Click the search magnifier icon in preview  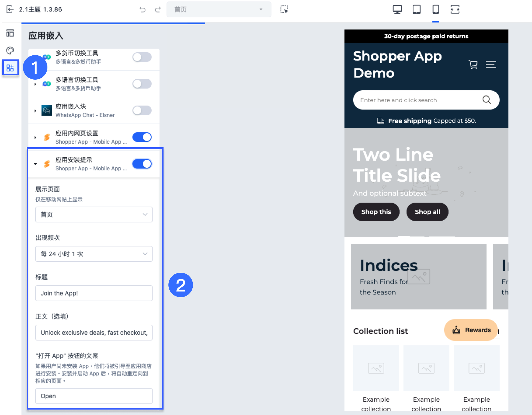(x=486, y=100)
